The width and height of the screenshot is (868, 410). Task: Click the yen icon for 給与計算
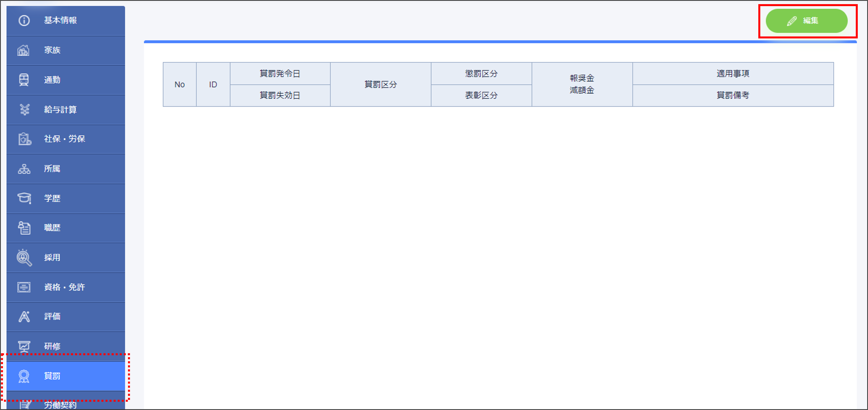pyautogui.click(x=24, y=110)
